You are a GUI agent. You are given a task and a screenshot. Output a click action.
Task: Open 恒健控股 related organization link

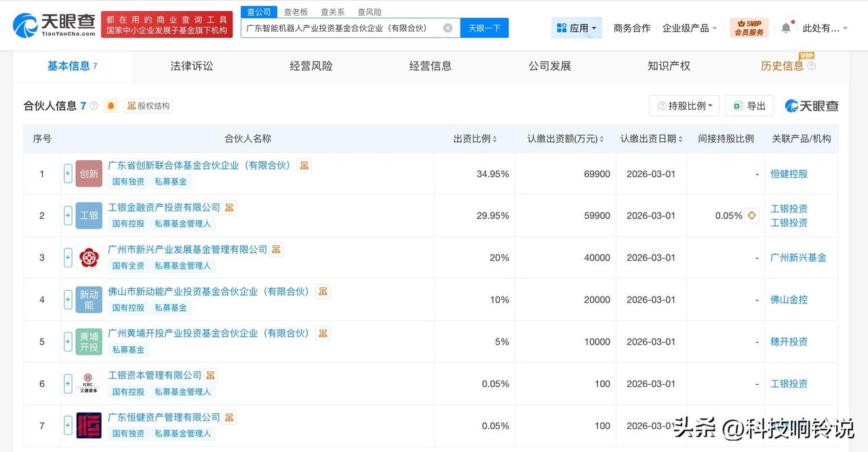click(789, 174)
